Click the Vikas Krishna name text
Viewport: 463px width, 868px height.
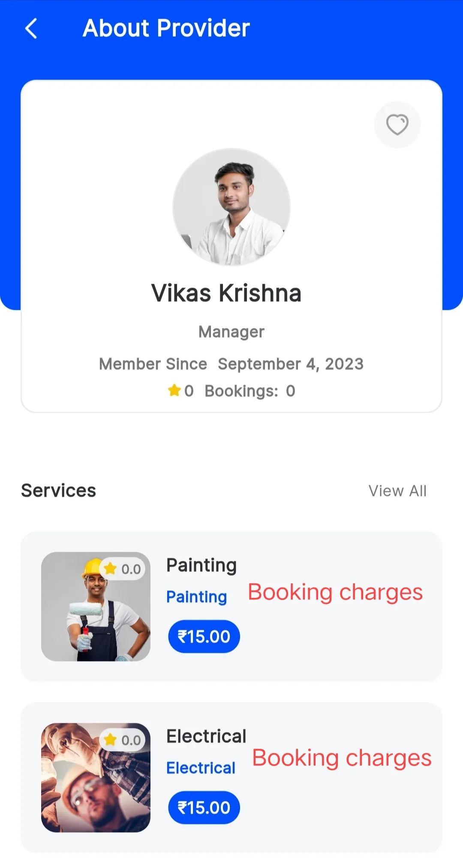click(x=226, y=293)
